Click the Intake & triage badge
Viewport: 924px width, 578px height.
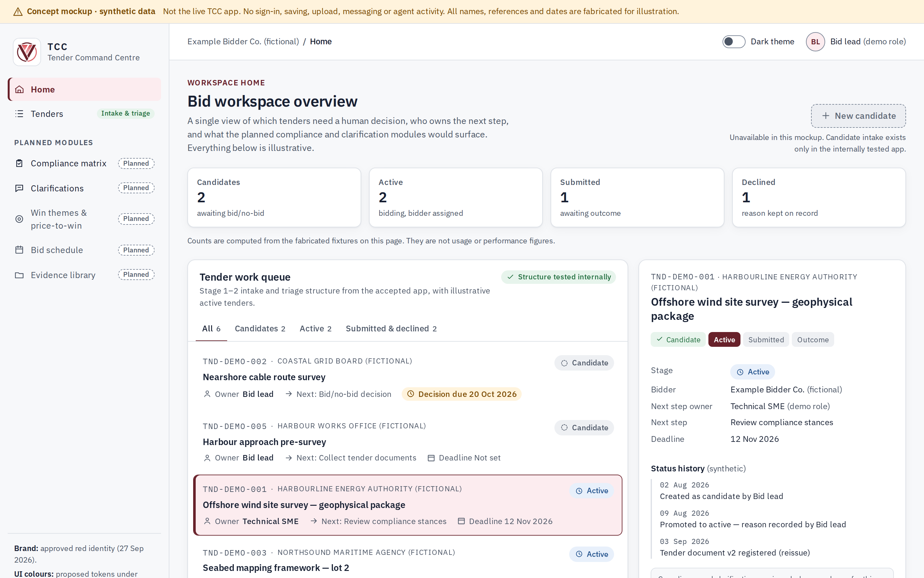pyautogui.click(x=126, y=114)
